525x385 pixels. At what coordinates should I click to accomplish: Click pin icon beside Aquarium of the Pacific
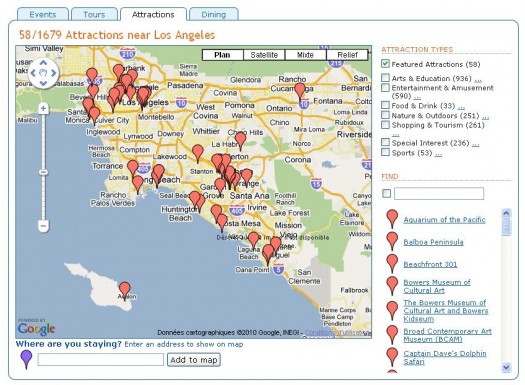coord(392,219)
